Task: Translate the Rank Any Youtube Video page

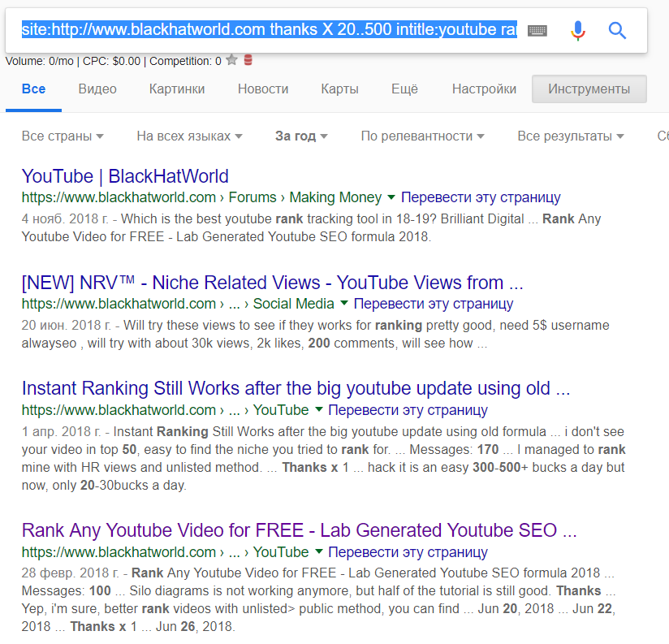Action: tap(408, 551)
